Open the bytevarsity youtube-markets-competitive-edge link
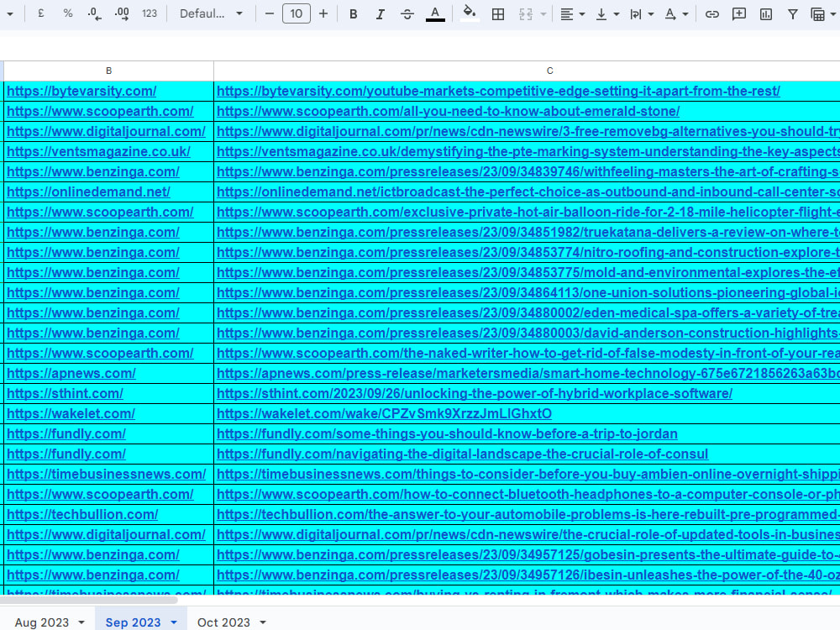This screenshot has height=630, width=840. pyautogui.click(x=498, y=91)
